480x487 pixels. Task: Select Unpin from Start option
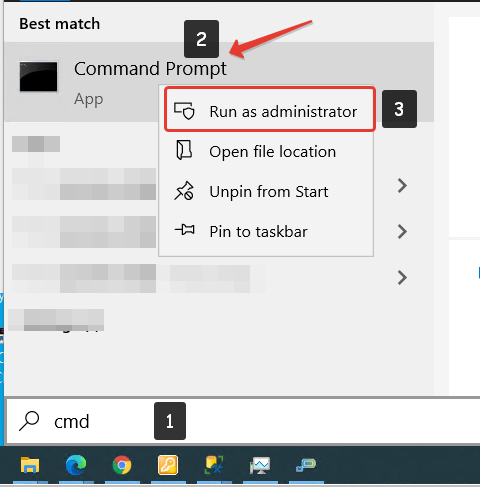(266, 192)
